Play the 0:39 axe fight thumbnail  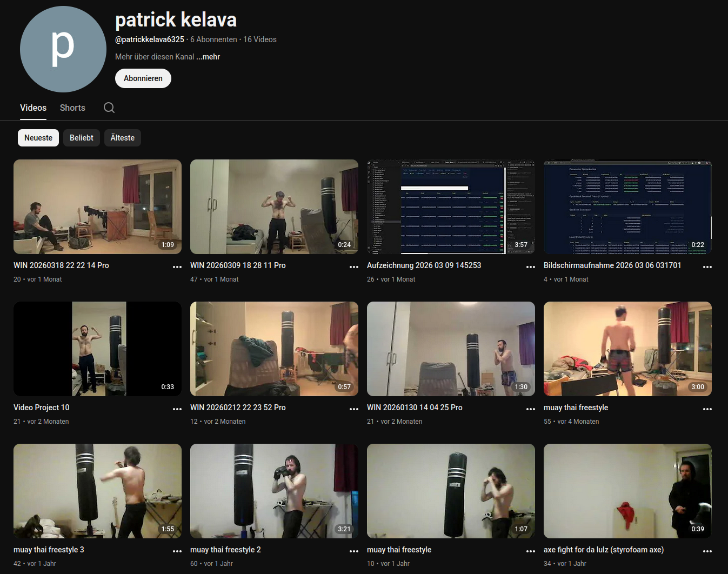click(627, 491)
